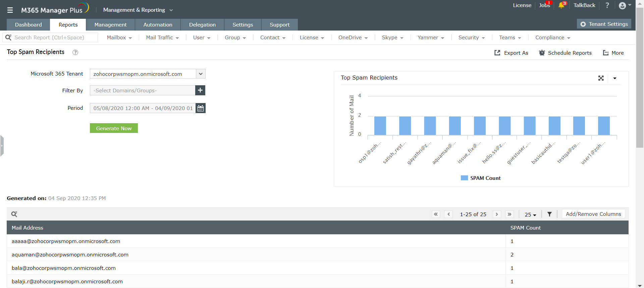Viewport: 644px width, 288px height.
Task: Open the Period calendar picker
Action: 201,108
